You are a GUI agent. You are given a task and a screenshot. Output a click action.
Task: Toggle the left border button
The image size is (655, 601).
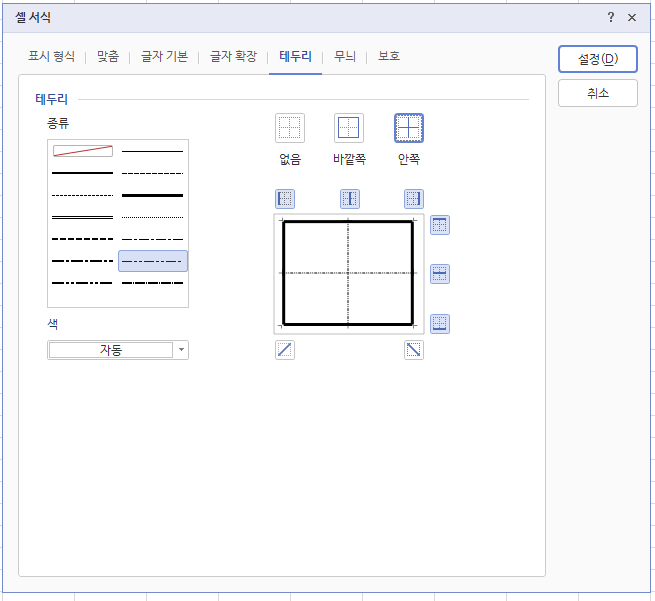[285, 199]
